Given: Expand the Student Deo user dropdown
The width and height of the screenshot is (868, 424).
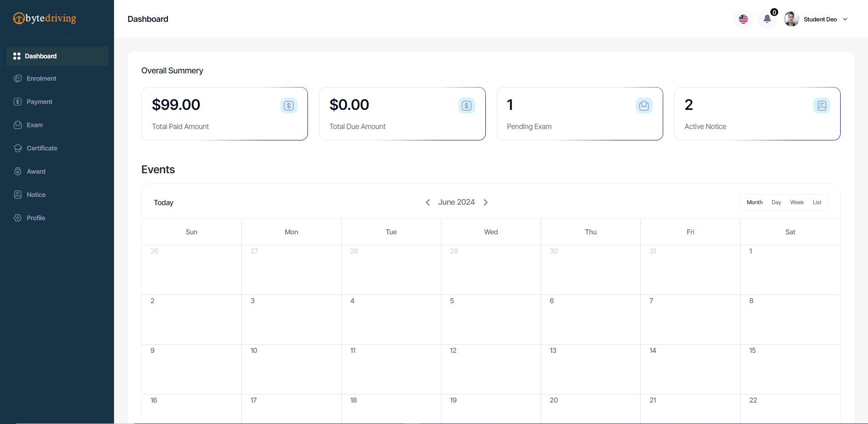Looking at the screenshot, I should pos(845,19).
